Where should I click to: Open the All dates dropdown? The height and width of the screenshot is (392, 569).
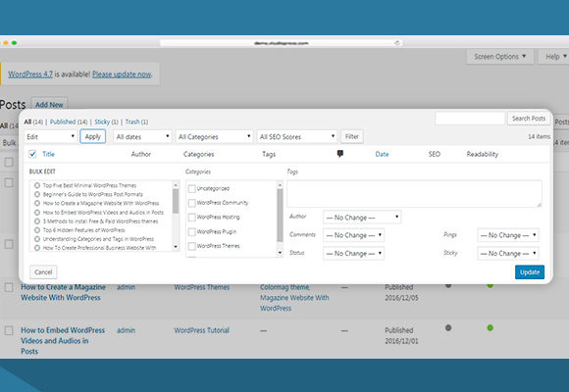[142, 137]
